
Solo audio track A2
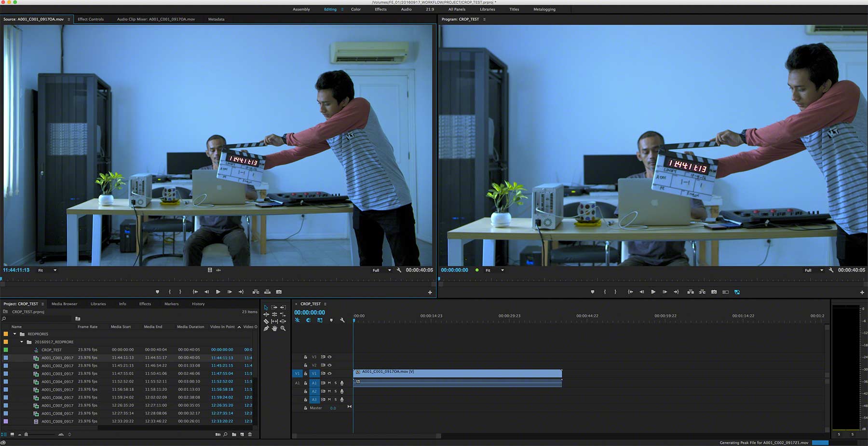336,391
